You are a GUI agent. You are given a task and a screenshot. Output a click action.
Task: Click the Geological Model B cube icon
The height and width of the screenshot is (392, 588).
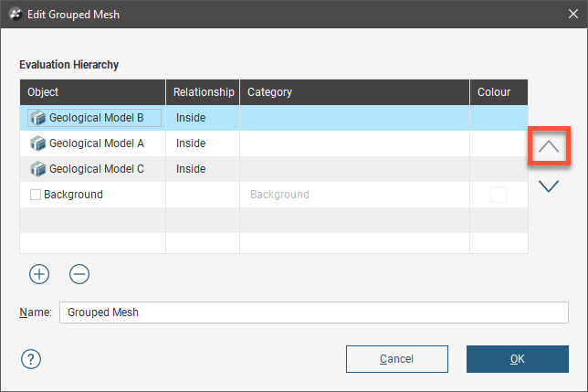tap(37, 118)
